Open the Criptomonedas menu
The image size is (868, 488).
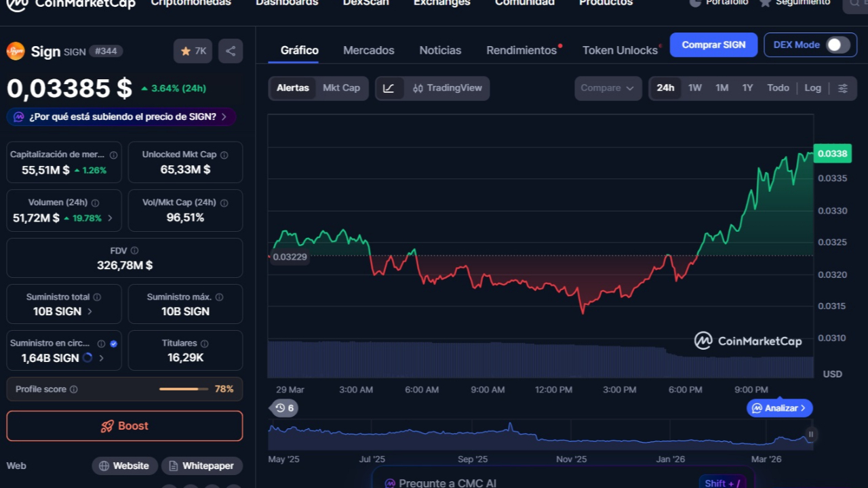coord(191,3)
